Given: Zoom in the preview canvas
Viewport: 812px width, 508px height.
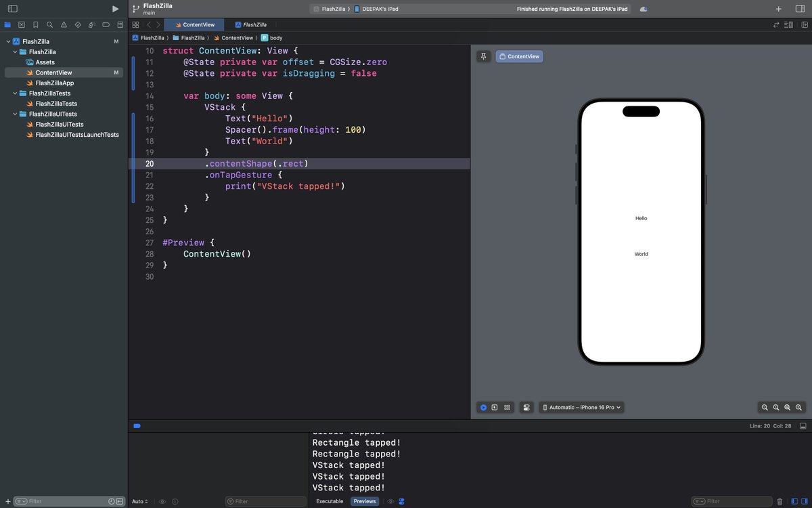Looking at the screenshot, I should tap(799, 407).
